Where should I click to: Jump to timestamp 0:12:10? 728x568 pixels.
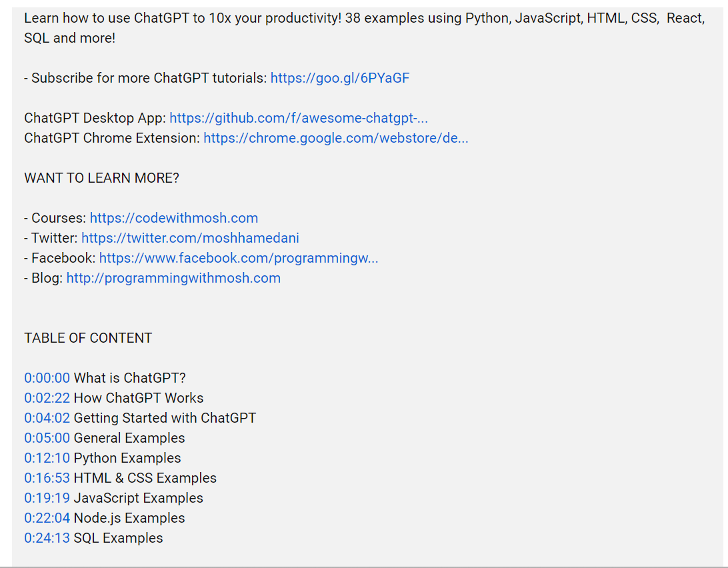point(47,458)
